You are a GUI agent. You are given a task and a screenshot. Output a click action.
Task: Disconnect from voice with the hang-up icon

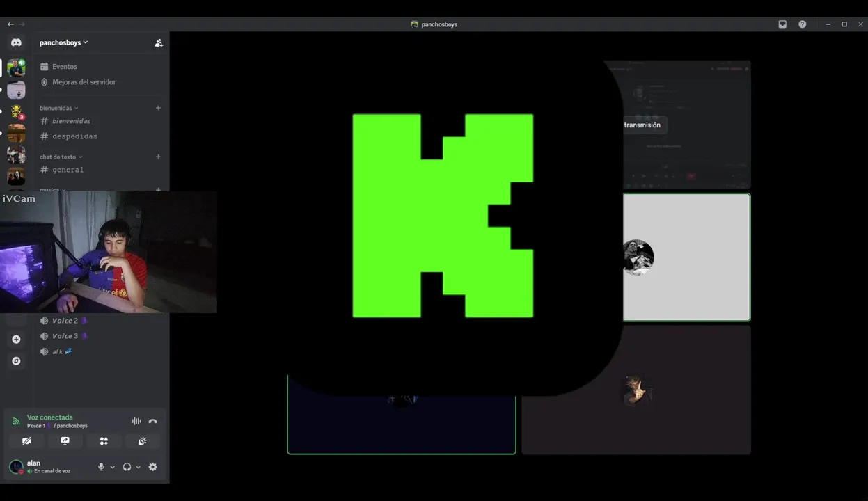(152, 421)
